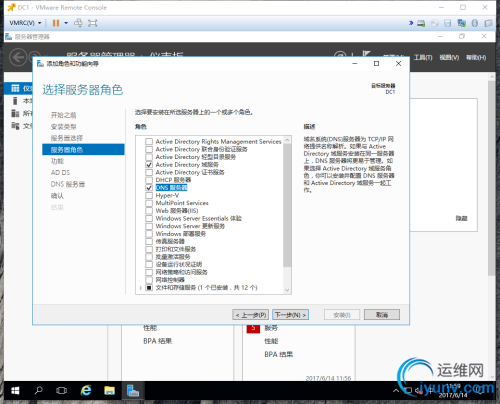Screen dimensions: 500x404
Task: Check Active Directory Rights Management Services role
Action: [x=149, y=142]
